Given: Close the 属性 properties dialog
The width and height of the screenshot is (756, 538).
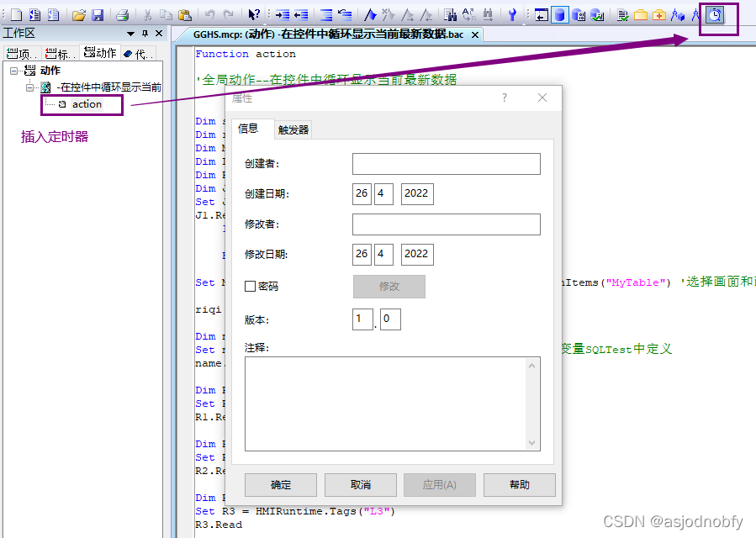Looking at the screenshot, I should point(542,98).
